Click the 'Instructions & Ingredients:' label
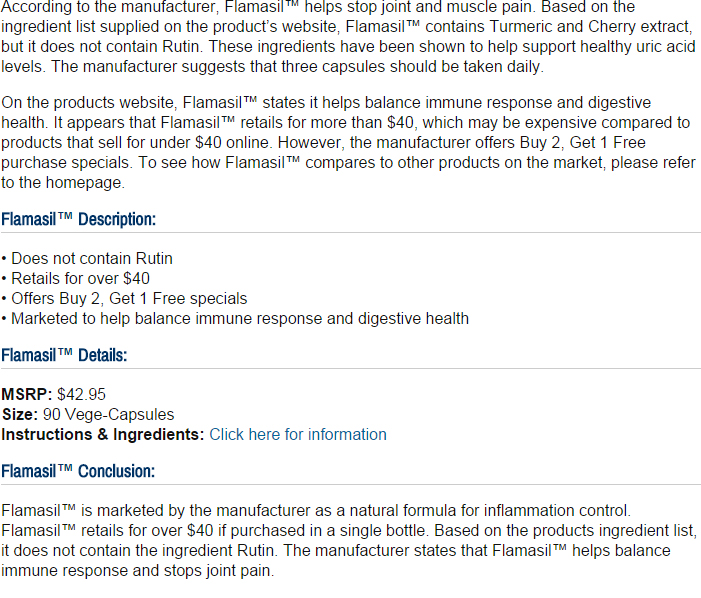Screen dimensions: 701x598 tap(103, 434)
